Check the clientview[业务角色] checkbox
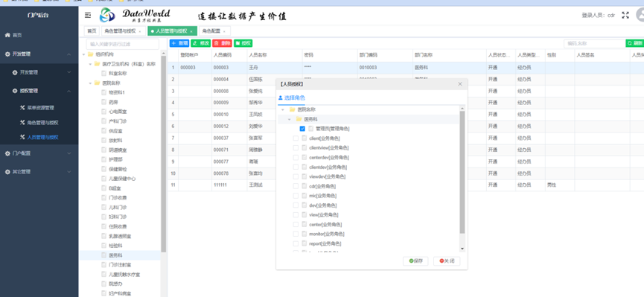 (x=296, y=148)
